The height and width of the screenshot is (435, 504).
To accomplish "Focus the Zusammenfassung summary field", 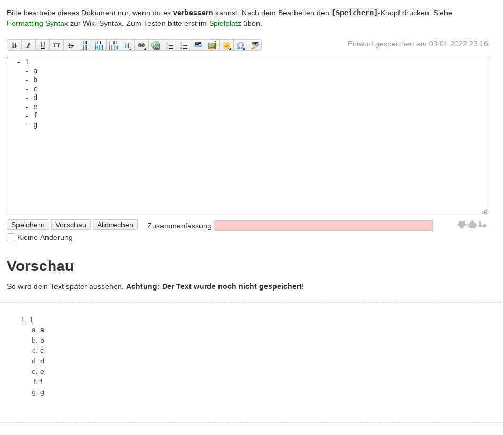I will coord(323,226).
